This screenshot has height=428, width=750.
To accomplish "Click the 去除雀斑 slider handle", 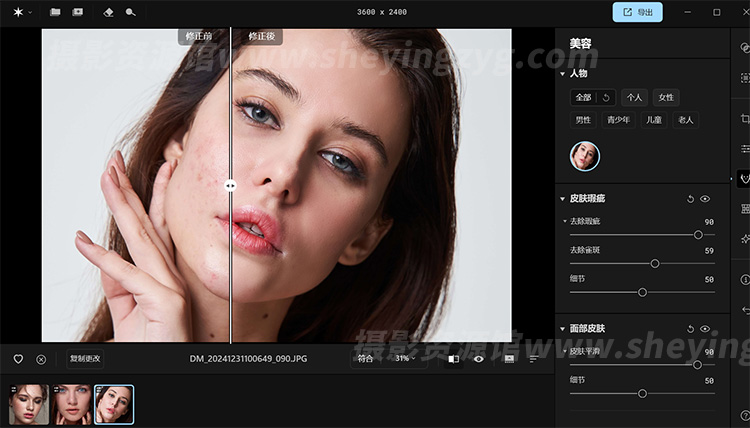I will click(x=655, y=264).
